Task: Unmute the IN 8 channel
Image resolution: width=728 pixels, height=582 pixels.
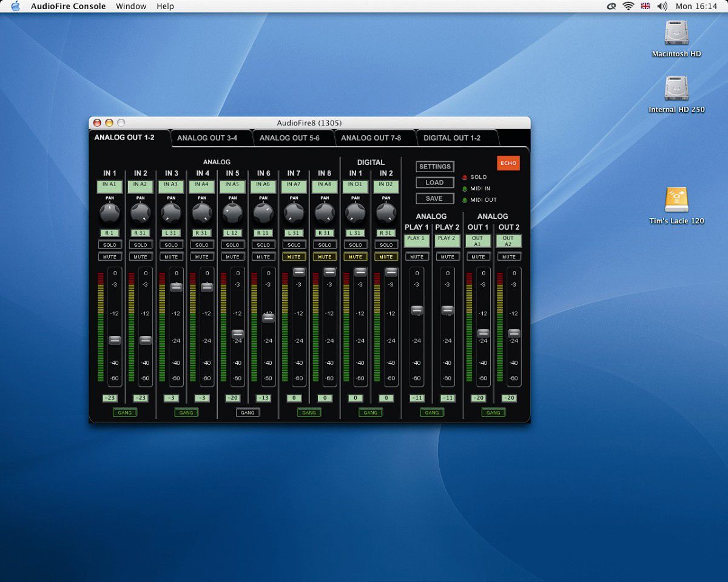Action: [325, 257]
